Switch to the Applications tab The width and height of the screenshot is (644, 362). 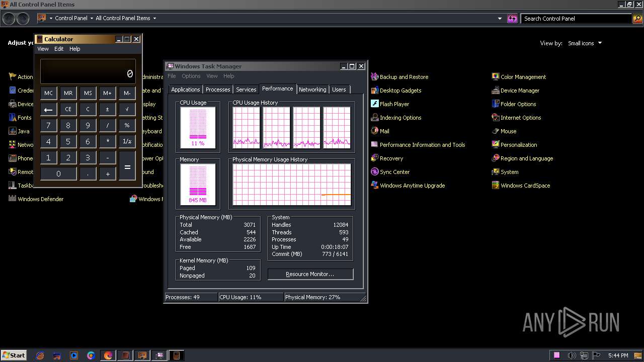(x=186, y=89)
